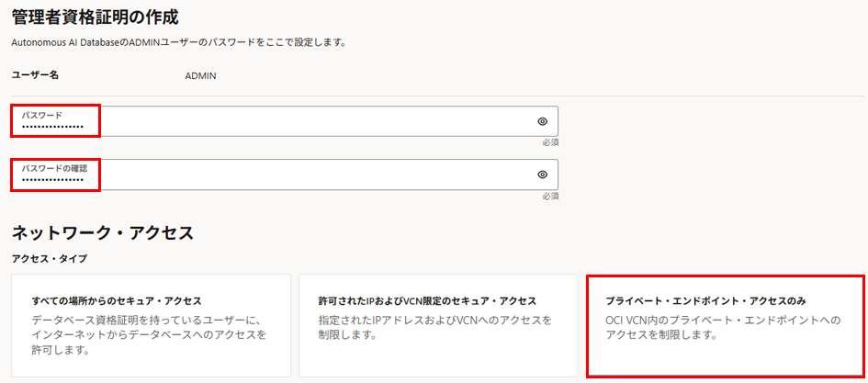This screenshot has width=868, height=383.
Task: Click the ユーザー名 label
Action: click(x=35, y=75)
